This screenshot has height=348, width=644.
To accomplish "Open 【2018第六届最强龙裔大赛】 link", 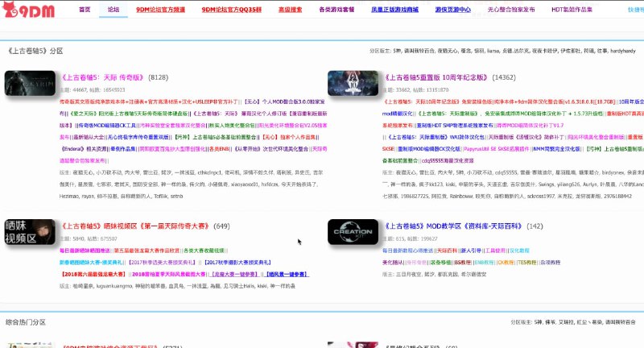I will click(93, 274).
